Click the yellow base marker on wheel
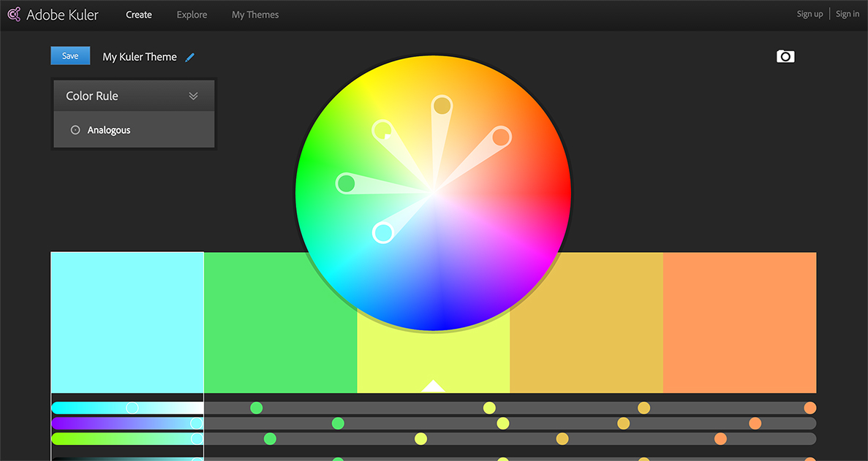 [382, 131]
